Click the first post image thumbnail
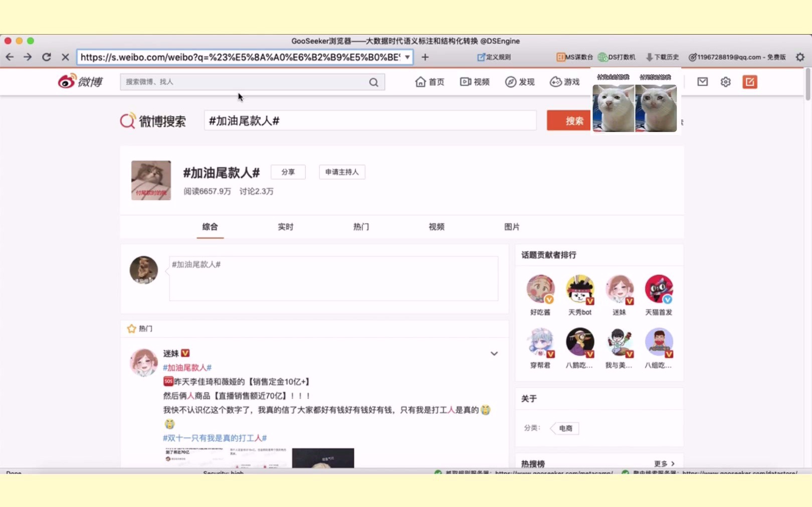 tap(195, 458)
